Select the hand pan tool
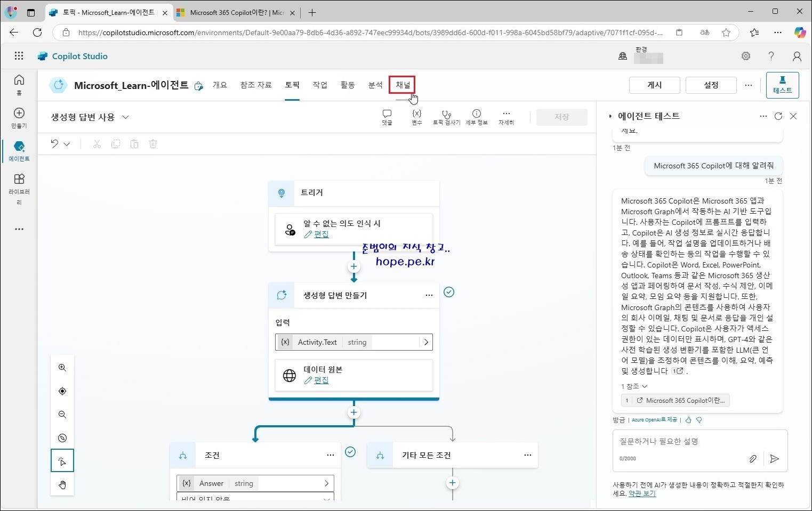This screenshot has width=812, height=511. click(x=62, y=484)
